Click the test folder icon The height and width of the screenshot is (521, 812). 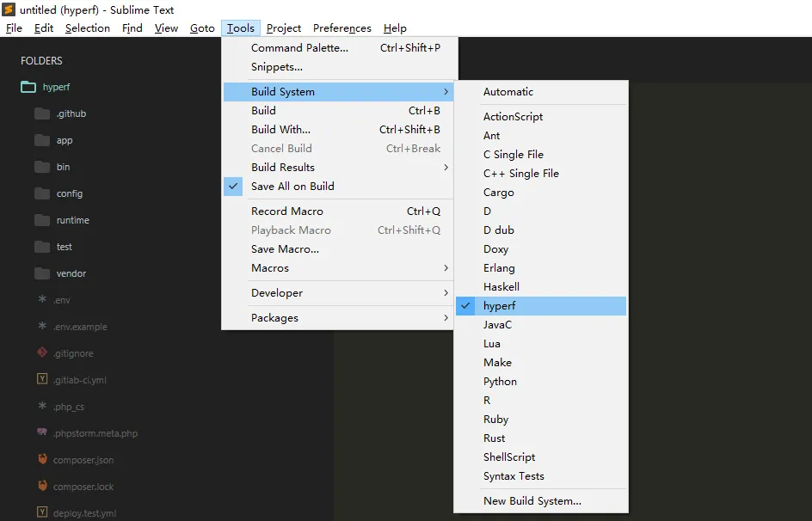(x=42, y=247)
